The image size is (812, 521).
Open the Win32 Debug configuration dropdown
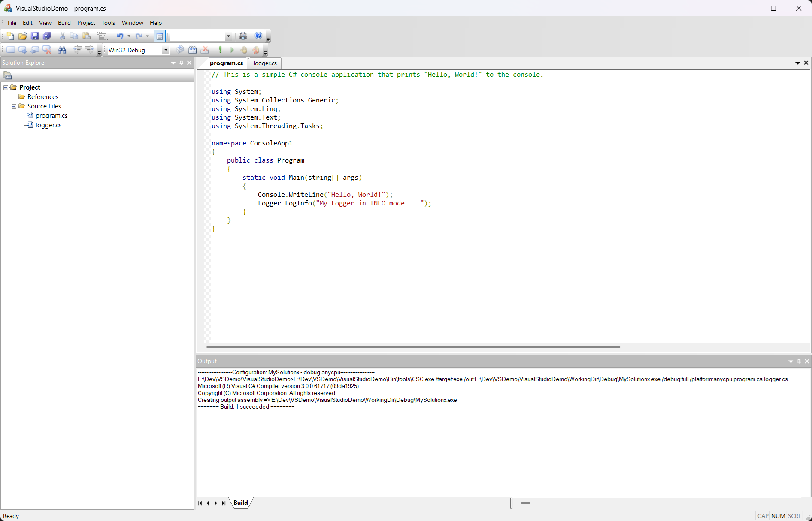(x=166, y=50)
